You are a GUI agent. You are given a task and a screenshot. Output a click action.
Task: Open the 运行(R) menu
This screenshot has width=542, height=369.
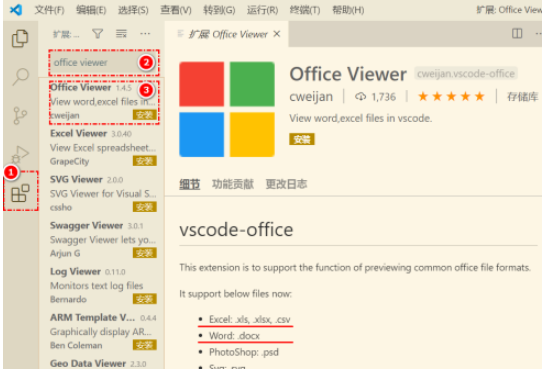click(x=262, y=10)
